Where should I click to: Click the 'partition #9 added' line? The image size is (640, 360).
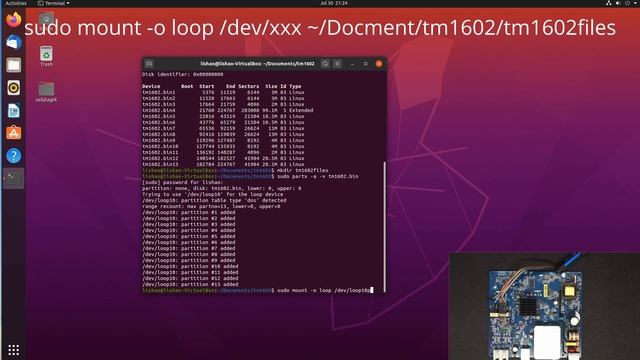pyautogui.click(x=189, y=260)
